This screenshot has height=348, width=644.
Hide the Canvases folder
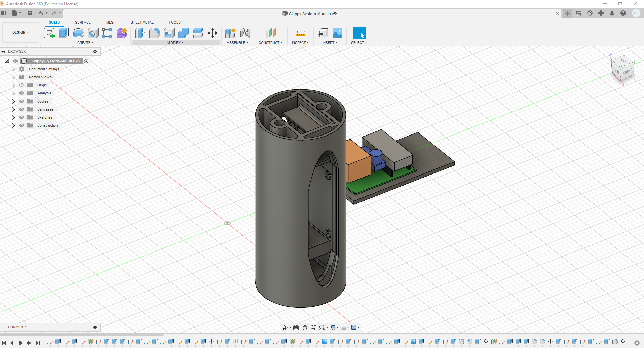22,109
